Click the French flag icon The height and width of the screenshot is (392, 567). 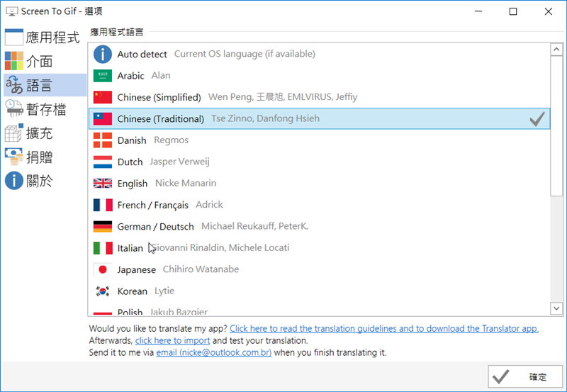click(x=103, y=205)
